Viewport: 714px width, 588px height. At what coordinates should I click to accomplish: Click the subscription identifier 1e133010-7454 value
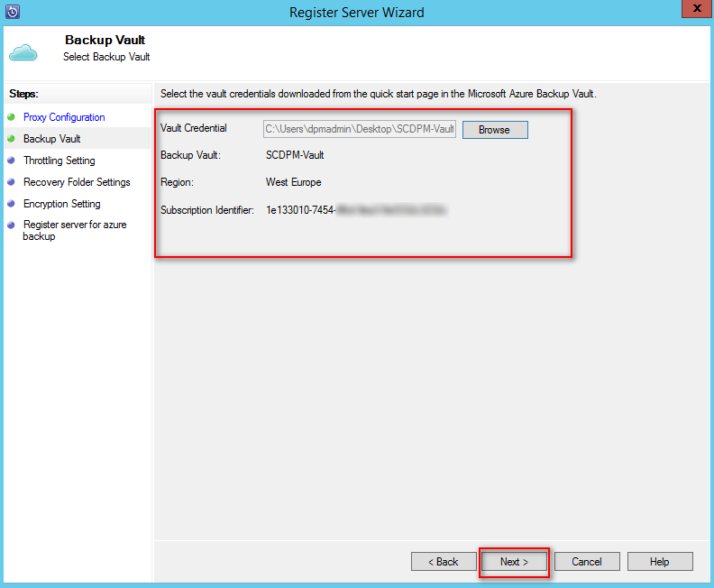356,210
